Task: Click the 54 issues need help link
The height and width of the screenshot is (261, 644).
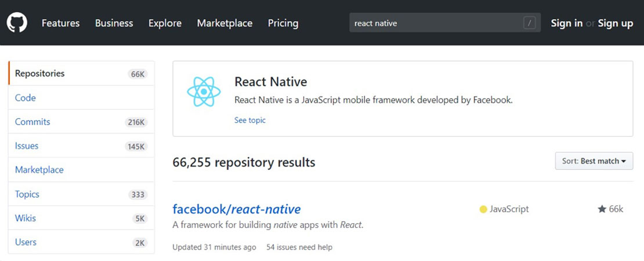Action: 299,247
